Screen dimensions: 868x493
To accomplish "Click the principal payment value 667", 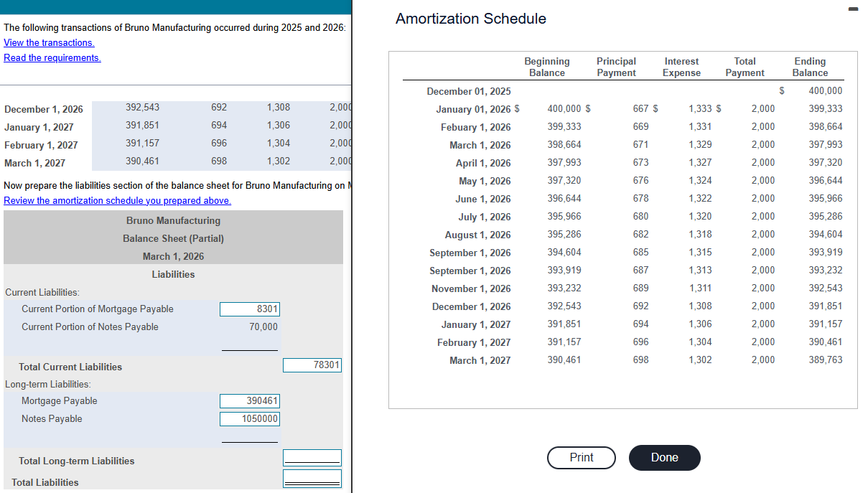I will (x=640, y=108).
